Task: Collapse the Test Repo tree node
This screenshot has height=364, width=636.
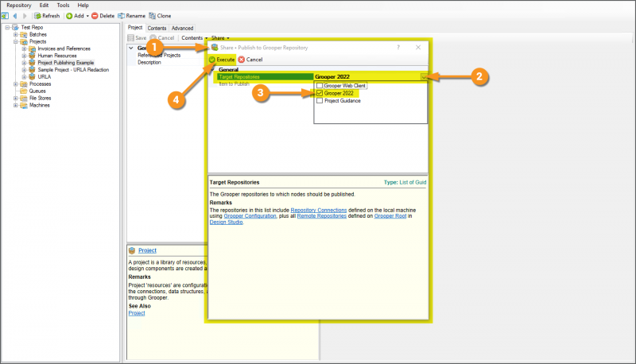Action: (7, 28)
